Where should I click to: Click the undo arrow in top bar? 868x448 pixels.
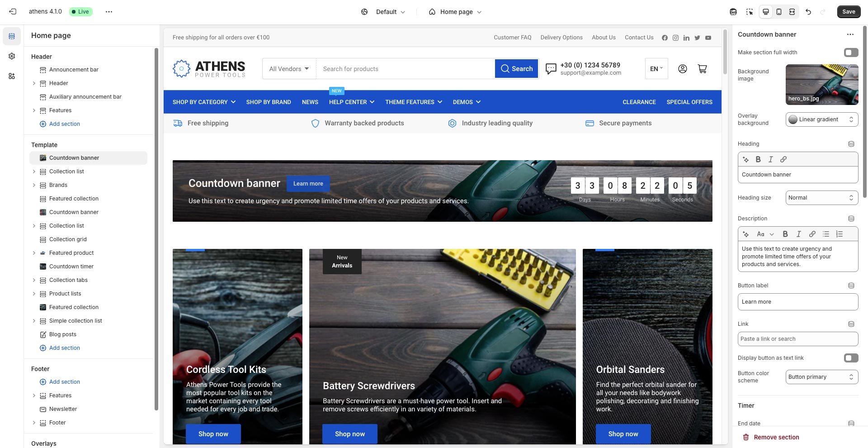tap(808, 12)
